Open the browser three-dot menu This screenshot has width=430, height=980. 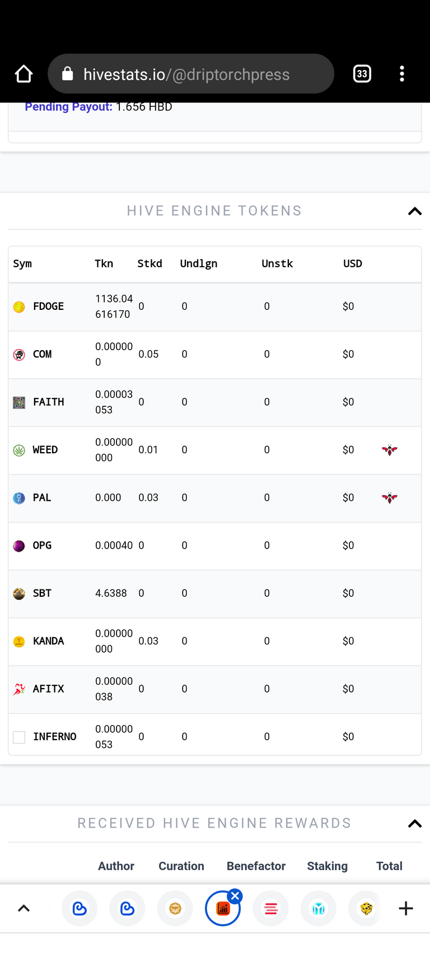point(402,74)
